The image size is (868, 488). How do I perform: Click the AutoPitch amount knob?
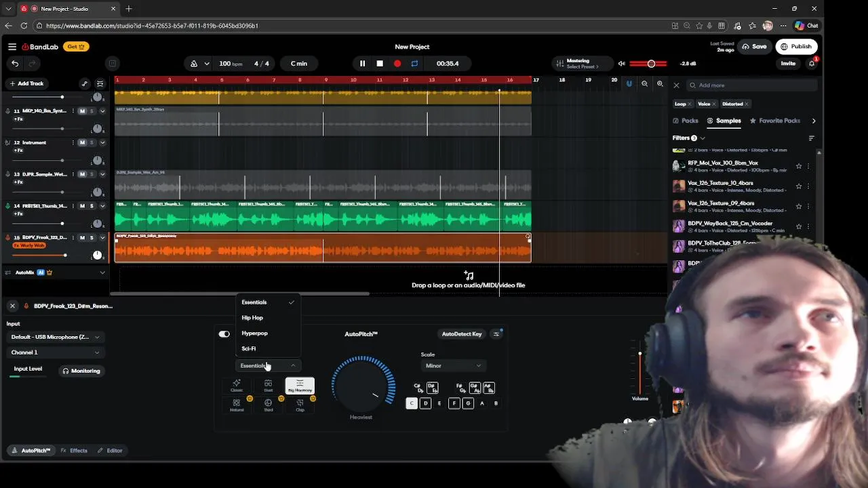(363, 385)
